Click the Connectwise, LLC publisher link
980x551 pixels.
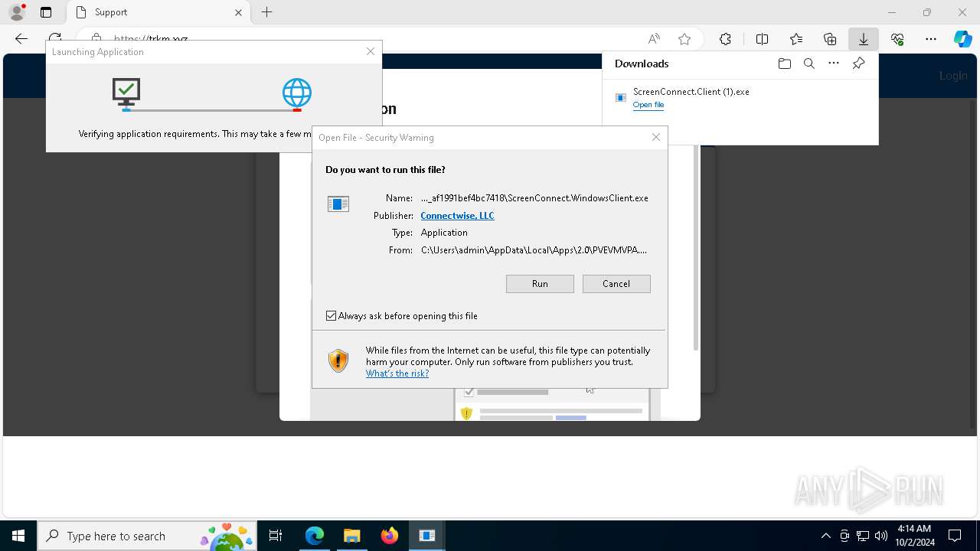click(x=457, y=216)
